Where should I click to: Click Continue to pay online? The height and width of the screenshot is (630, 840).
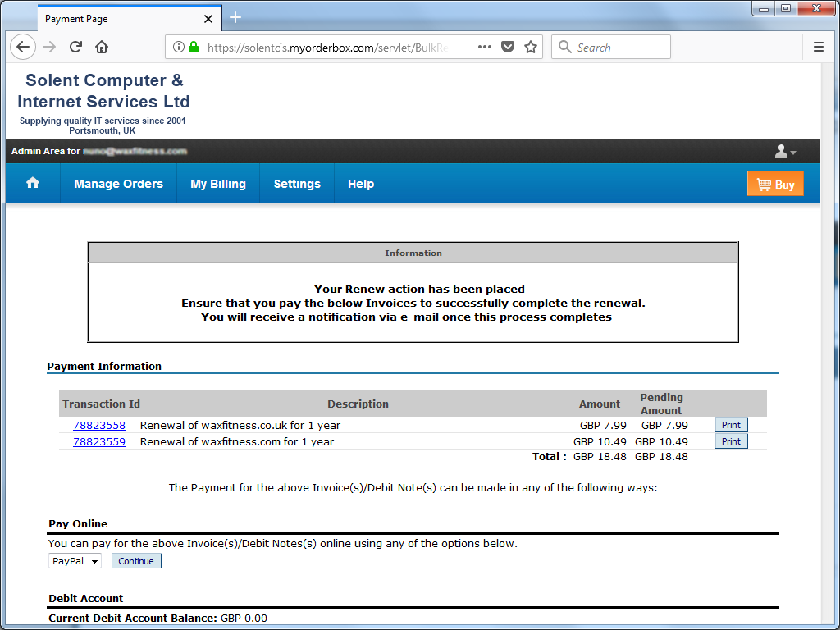[136, 561]
